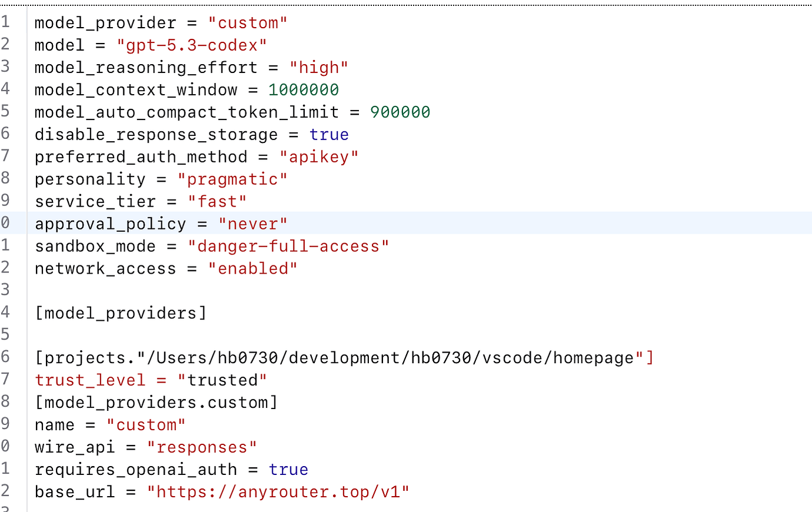
Task: Click the trust_level key text
Action: tap(90, 380)
